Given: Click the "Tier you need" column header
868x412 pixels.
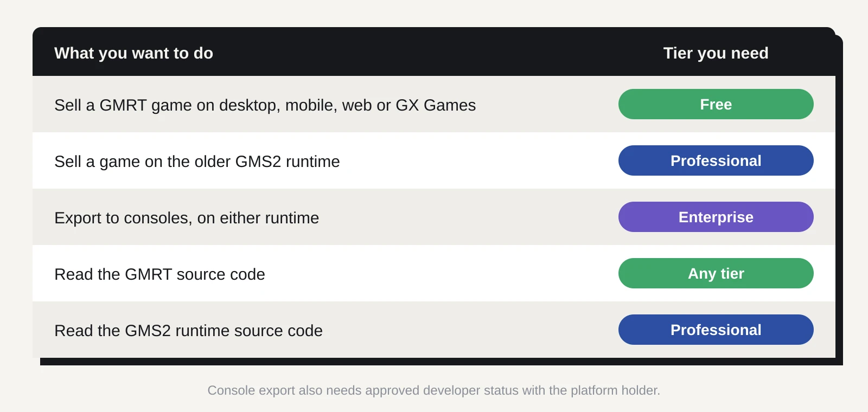Looking at the screenshot, I should click(716, 53).
